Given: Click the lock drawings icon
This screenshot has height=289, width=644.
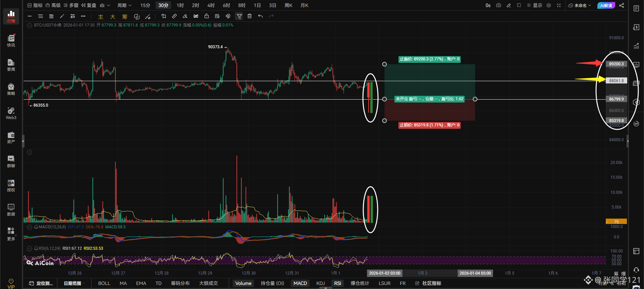Looking at the screenshot, I should 207,16.
